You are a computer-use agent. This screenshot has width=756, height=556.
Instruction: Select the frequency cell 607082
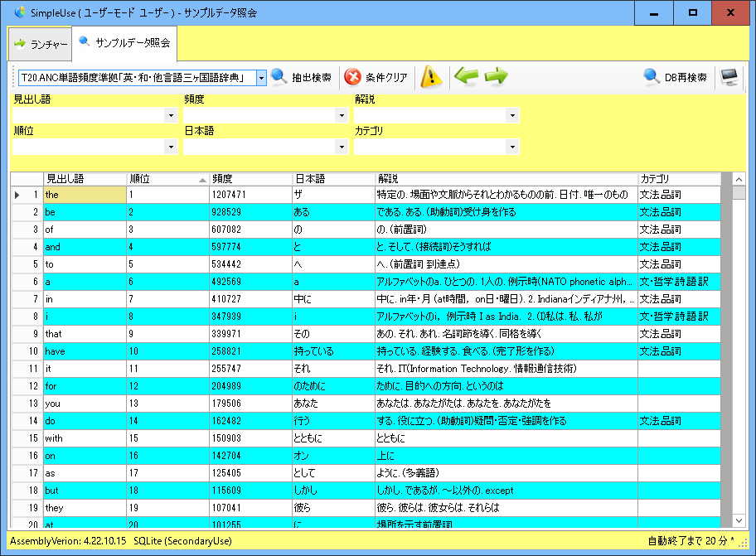tap(250, 230)
